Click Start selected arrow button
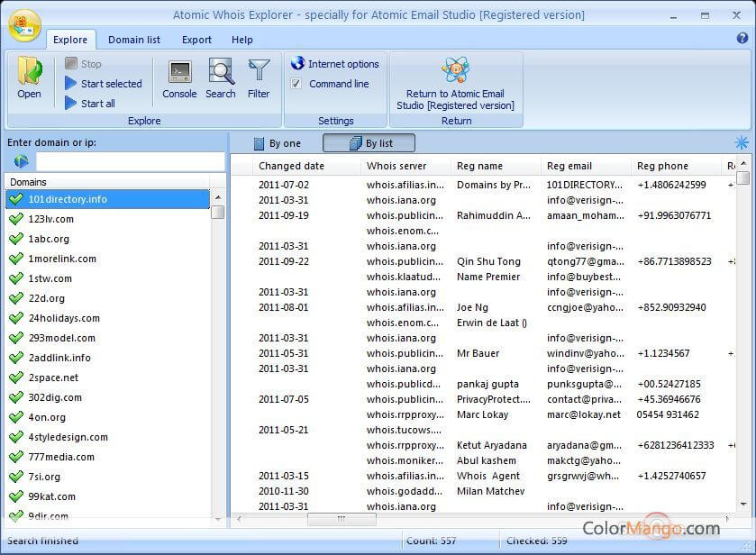Screen dimensions: 756x555 coord(71,84)
